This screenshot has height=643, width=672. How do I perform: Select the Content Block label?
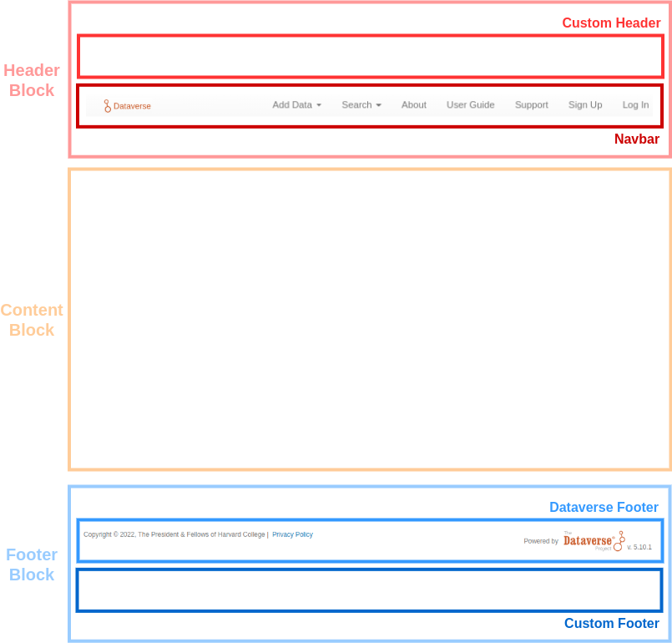pyautogui.click(x=32, y=320)
